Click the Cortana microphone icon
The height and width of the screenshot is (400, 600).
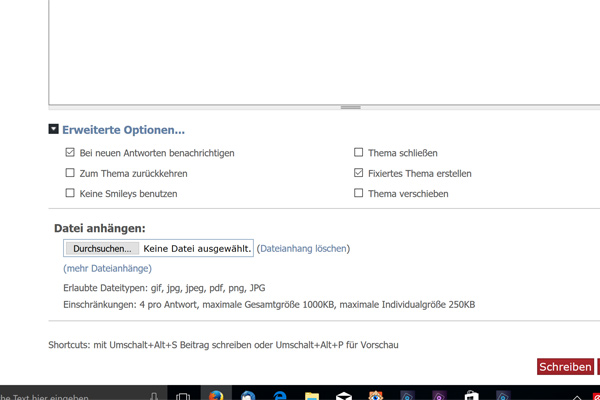pos(154,394)
